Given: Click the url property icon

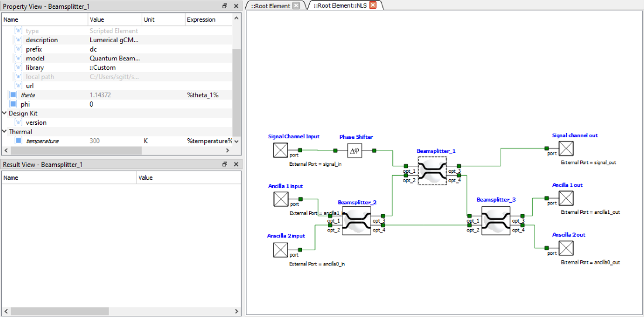Looking at the screenshot, I should (x=18, y=86).
